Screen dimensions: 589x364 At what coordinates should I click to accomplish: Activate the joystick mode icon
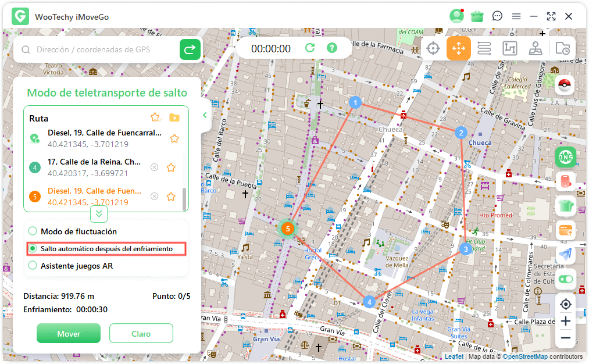(x=536, y=48)
